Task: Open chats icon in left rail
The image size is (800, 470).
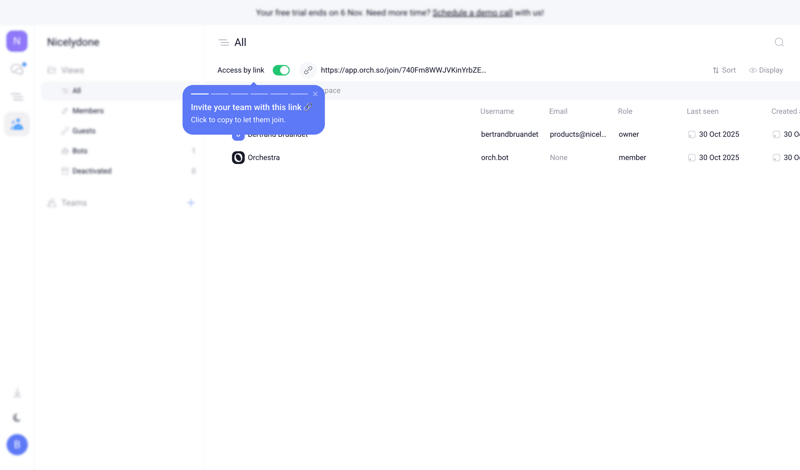Action: [17, 69]
